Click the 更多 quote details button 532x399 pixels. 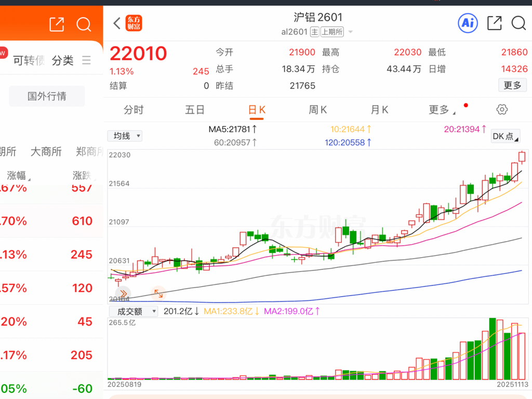click(x=512, y=85)
